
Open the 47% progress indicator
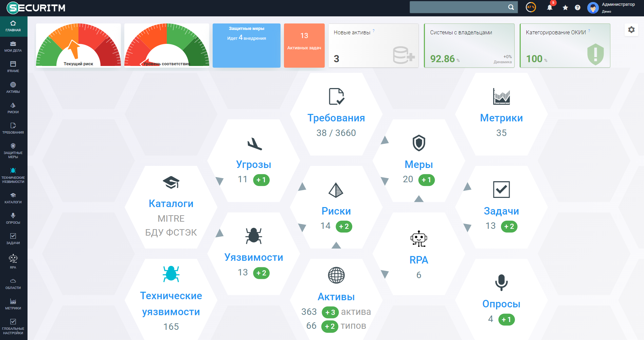(x=531, y=7)
